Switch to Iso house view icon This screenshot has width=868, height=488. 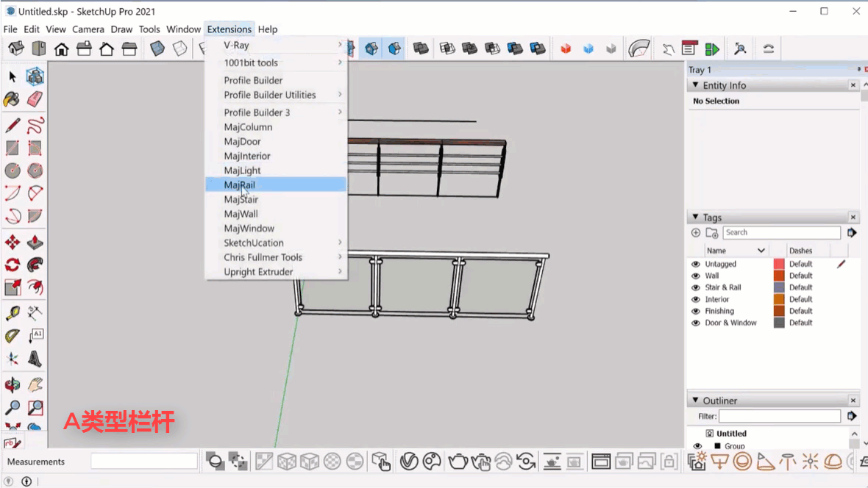[x=16, y=49]
